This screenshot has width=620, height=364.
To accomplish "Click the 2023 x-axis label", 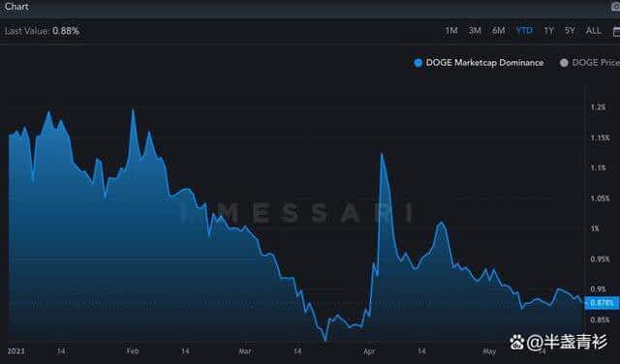I will (x=15, y=351).
